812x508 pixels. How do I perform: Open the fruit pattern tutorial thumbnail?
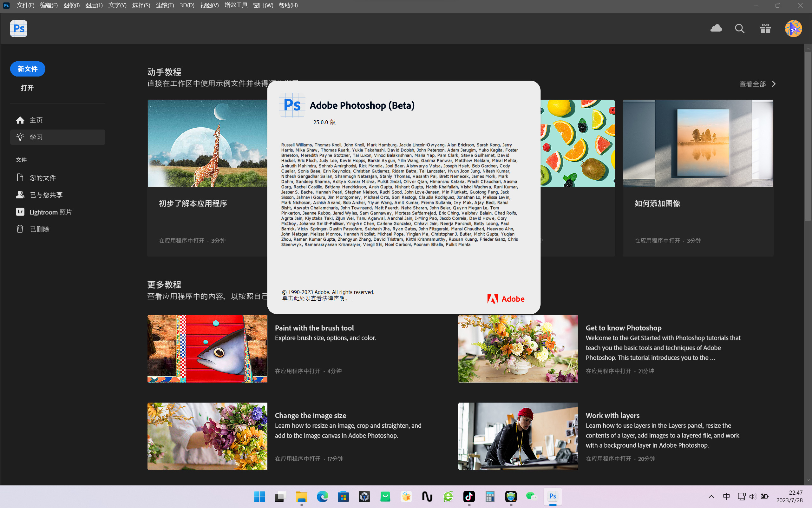[578, 143]
